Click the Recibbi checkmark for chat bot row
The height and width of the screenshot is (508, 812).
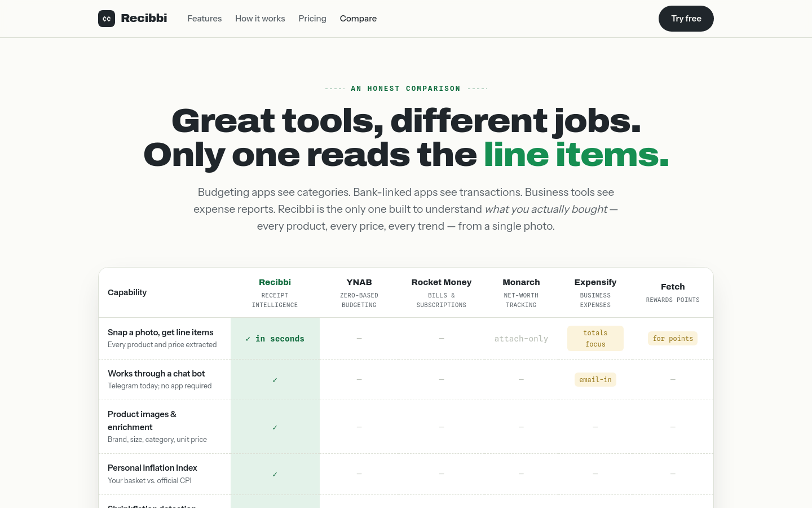click(275, 380)
